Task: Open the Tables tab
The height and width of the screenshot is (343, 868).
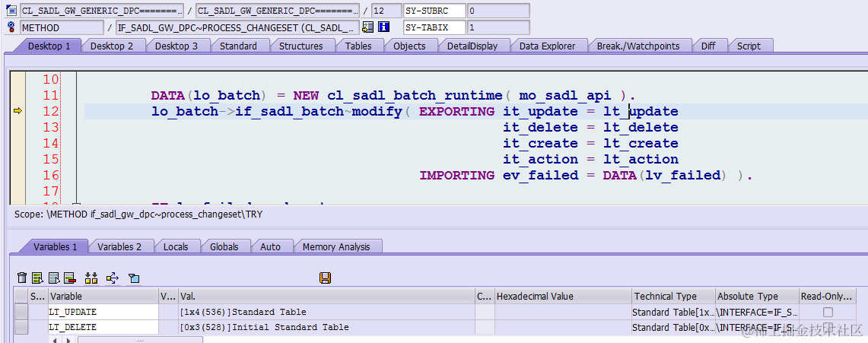Action: click(358, 46)
